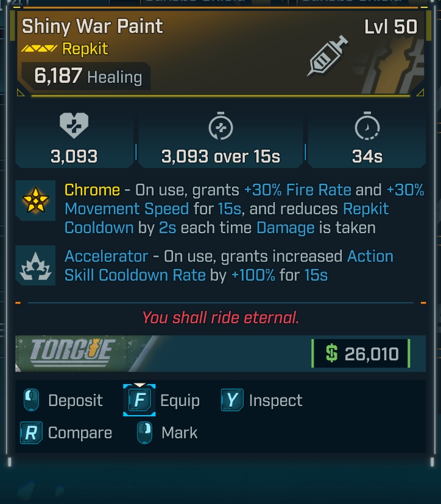Image resolution: width=441 pixels, height=504 pixels.
Task: Click the Deposit action label
Action: pyautogui.click(x=76, y=401)
